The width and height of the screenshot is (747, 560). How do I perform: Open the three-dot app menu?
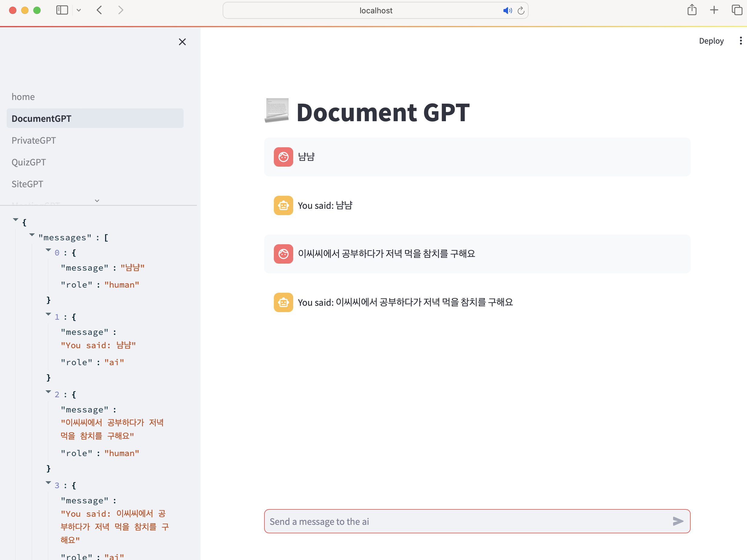741,41
